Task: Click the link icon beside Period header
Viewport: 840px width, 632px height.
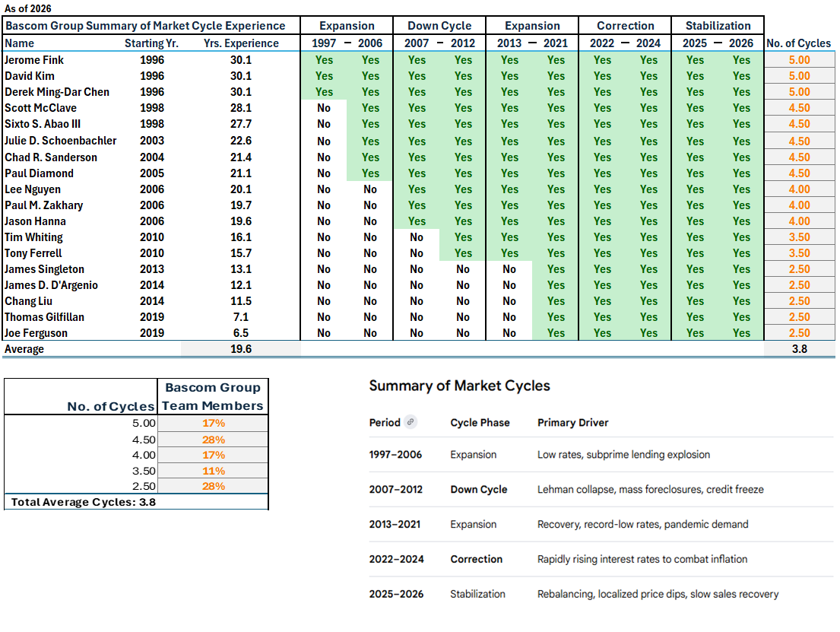Action: (x=410, y=422)
